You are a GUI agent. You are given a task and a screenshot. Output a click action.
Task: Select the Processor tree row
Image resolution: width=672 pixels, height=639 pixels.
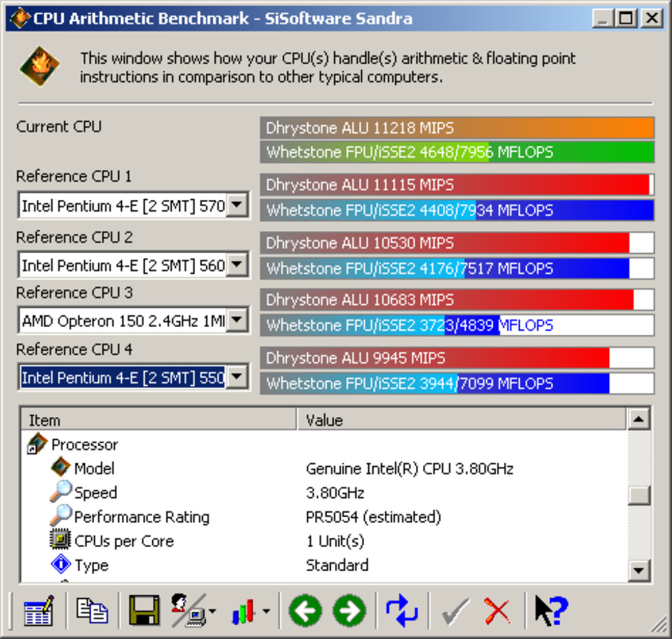tap(84, 444)
